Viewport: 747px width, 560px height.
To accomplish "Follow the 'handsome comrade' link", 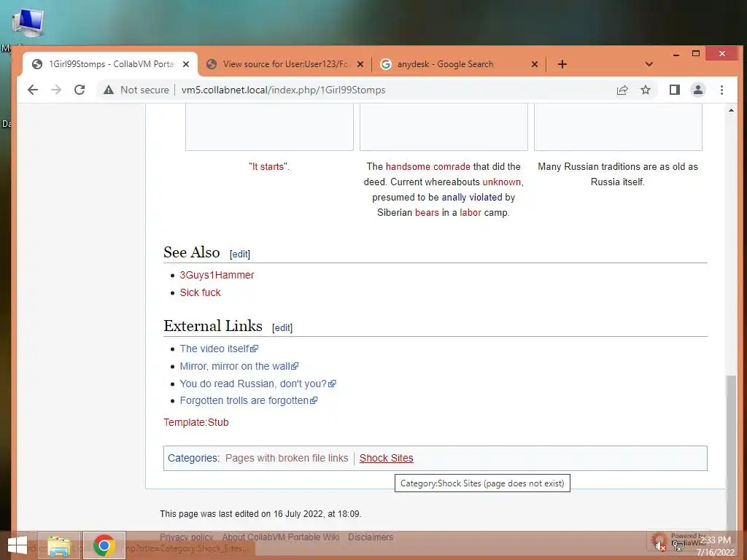I will [427, 167].
